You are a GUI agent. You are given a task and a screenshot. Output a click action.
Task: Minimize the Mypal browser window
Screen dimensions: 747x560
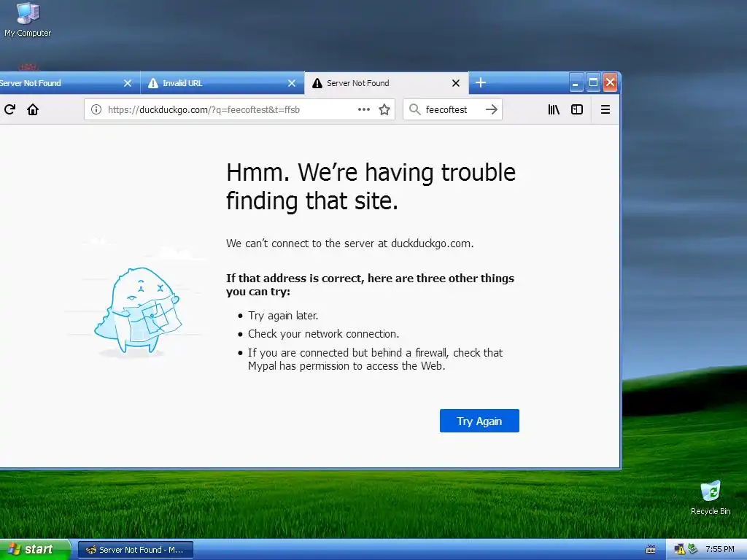tap(576, 83)
